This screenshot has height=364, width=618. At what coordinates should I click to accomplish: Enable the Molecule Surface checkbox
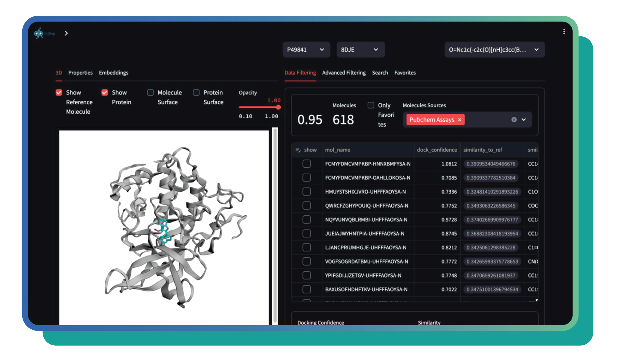(x=150, y=92)
